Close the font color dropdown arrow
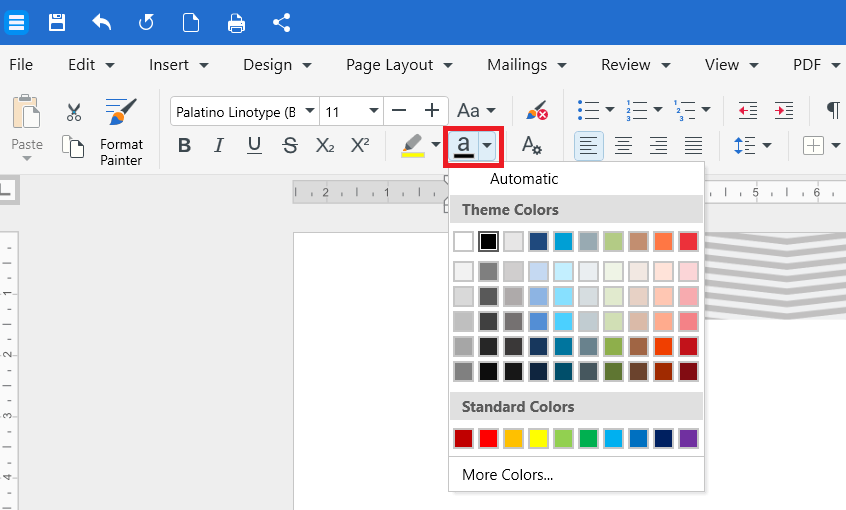The image size is (846, 510). point(487,145)
